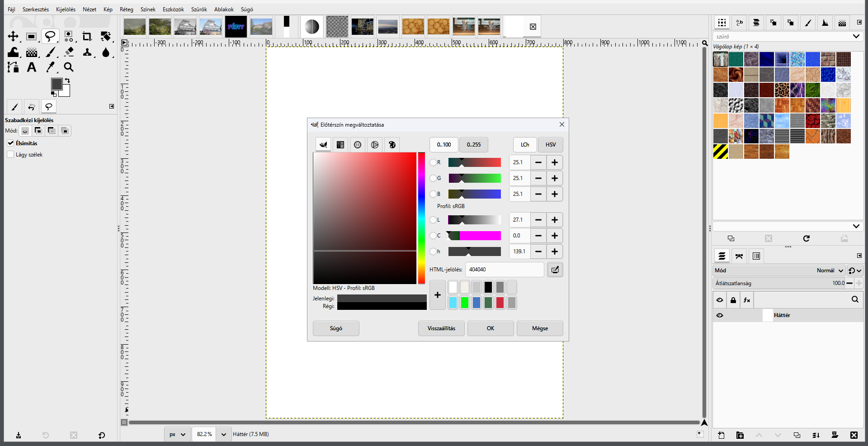
Task: Select the Clone stamp tool
Action: click(87, 52)
